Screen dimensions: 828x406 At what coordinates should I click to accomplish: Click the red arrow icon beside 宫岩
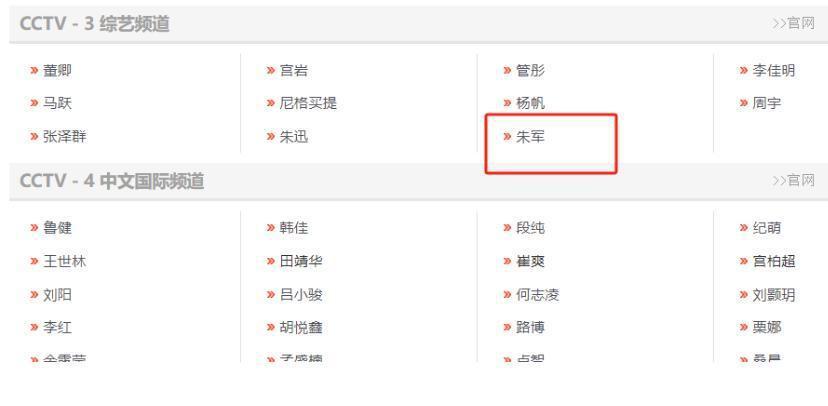[x=271, y=70]
